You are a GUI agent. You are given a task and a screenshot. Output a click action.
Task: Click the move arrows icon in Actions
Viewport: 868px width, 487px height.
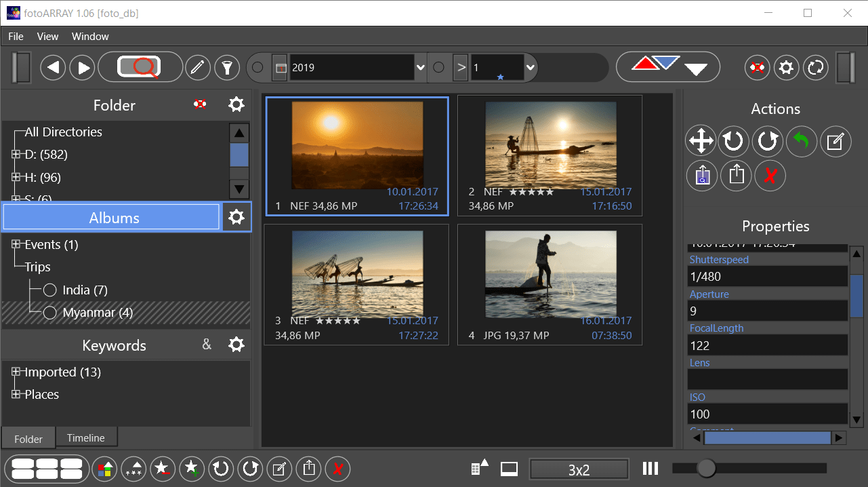[701, 142]
